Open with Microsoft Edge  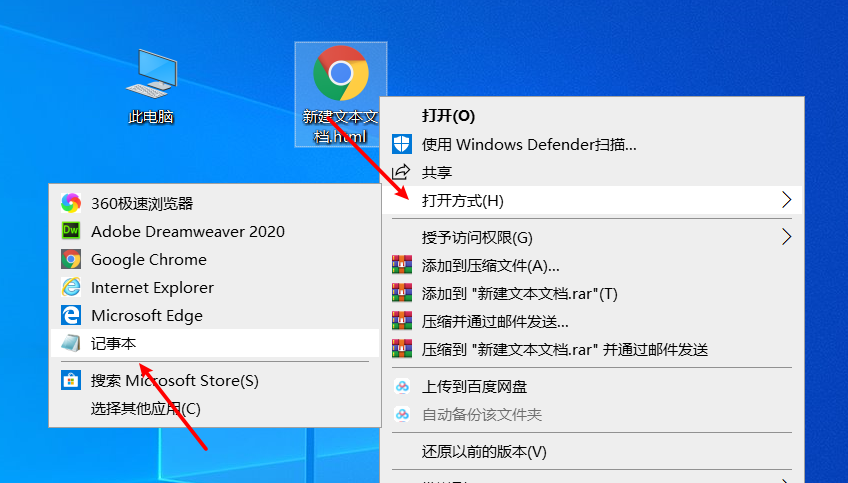coord(215,315)
